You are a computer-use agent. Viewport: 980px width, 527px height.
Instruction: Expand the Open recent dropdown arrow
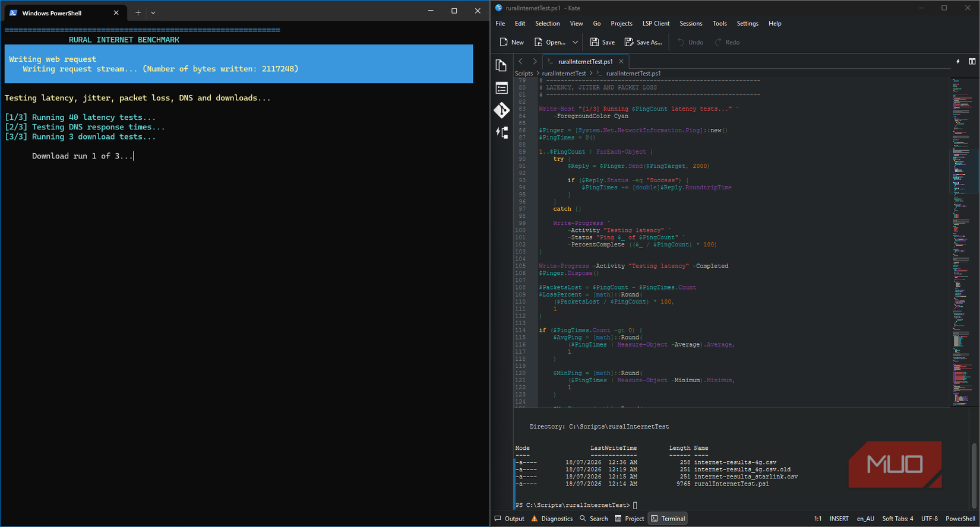(x=575, y=42)
